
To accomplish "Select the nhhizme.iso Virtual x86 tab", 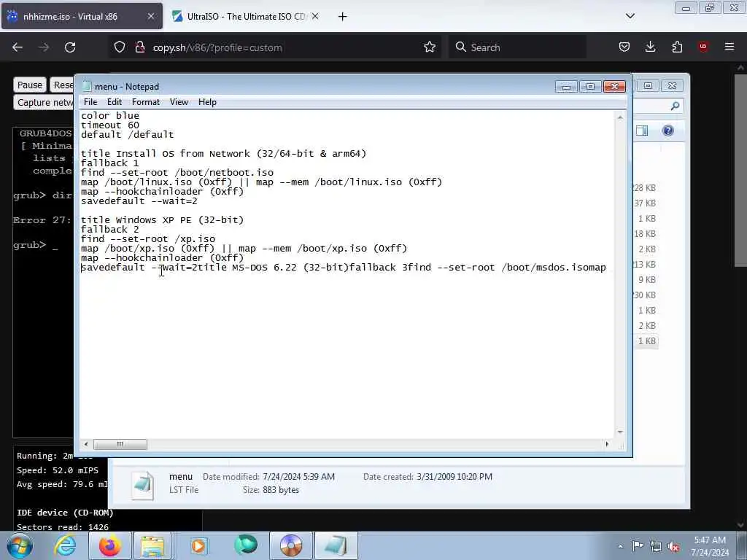I will coord(82,17).
